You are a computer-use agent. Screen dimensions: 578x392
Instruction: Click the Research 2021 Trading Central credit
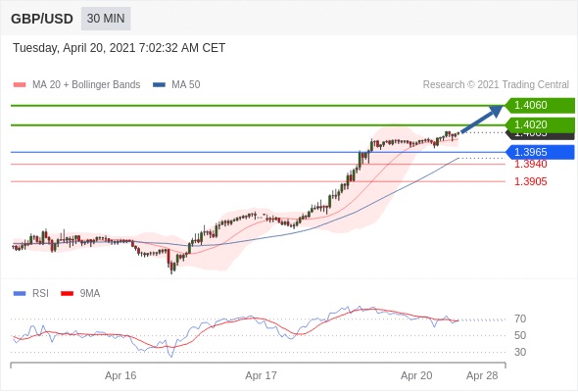(x=496, y=85)
